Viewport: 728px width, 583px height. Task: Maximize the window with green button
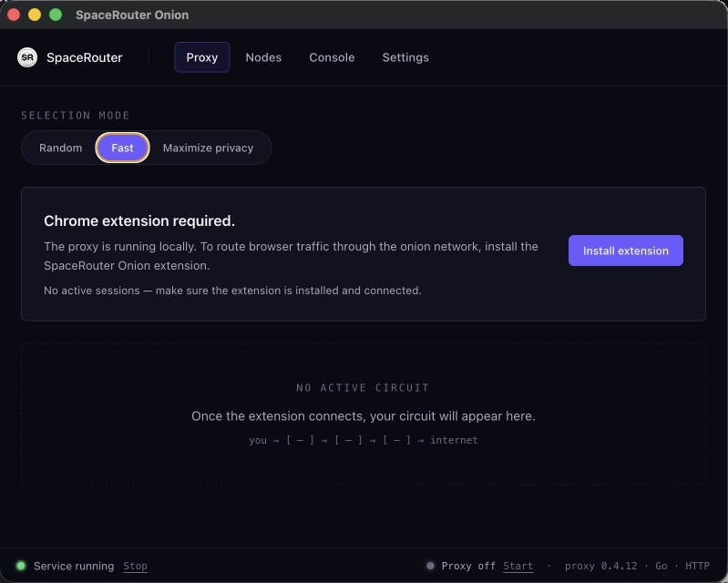[x=56, y=15]
